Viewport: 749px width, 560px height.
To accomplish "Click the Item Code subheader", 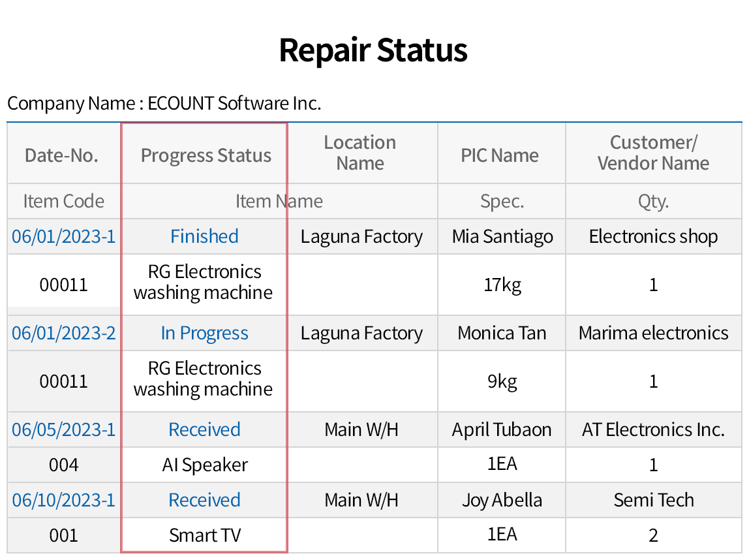I will click(x=63, y=201).
